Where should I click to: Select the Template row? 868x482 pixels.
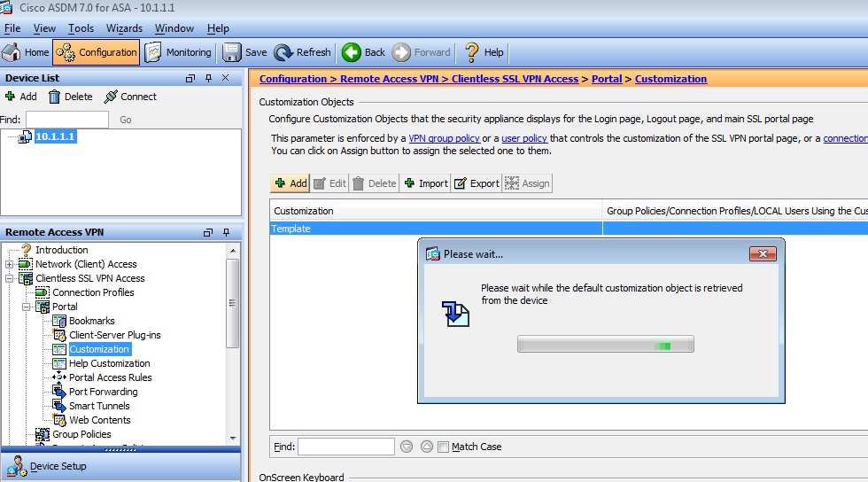click(x=569, y=229)
